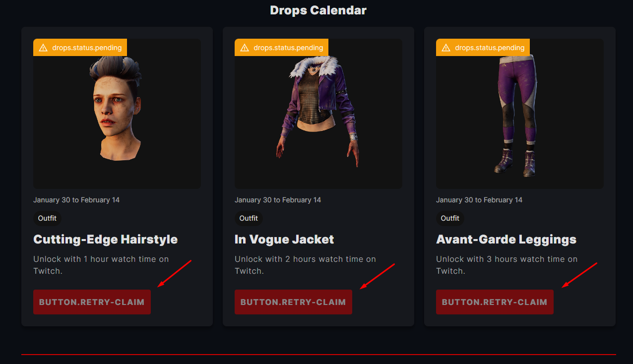Click the warning icon on the Jacket card

(245, 48)
